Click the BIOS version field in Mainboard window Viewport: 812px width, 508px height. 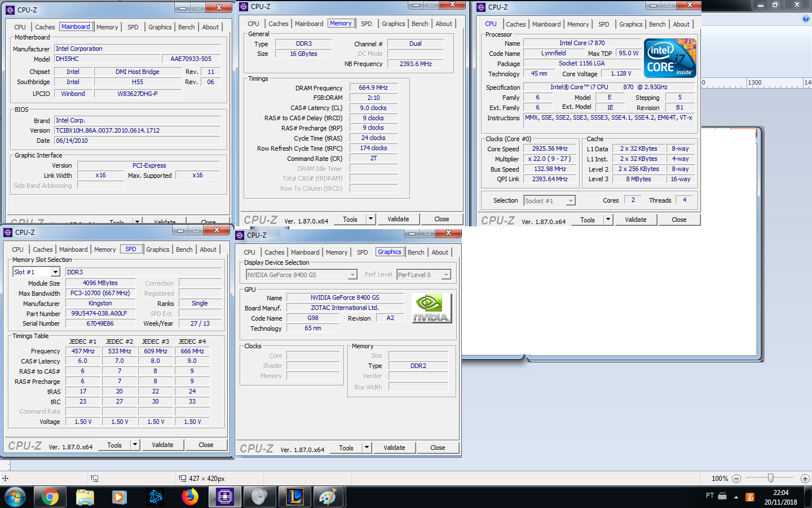coord(137,130)
